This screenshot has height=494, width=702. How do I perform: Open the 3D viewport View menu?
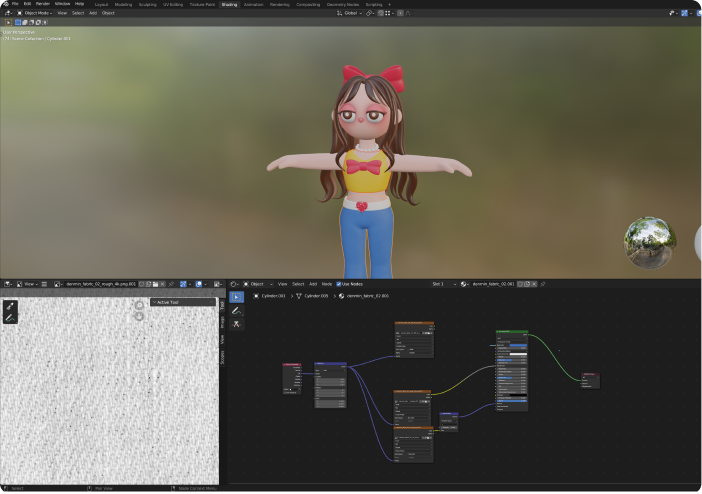(x=62, y=13)
